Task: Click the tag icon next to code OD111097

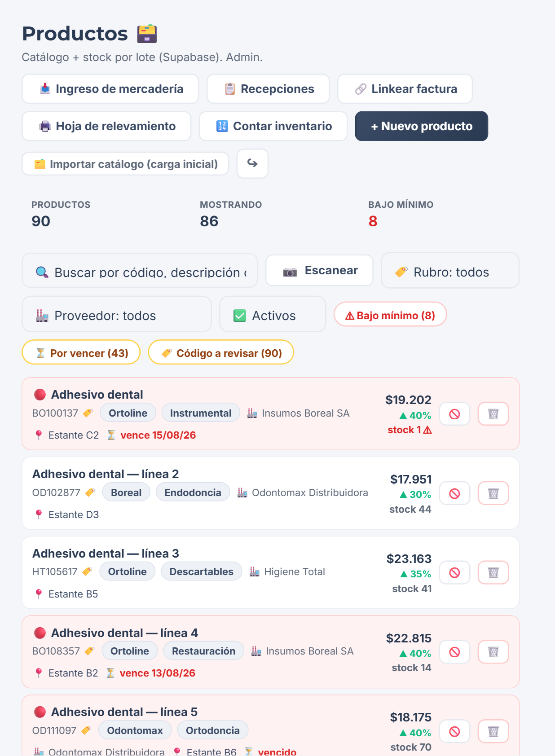Action: 86,730
